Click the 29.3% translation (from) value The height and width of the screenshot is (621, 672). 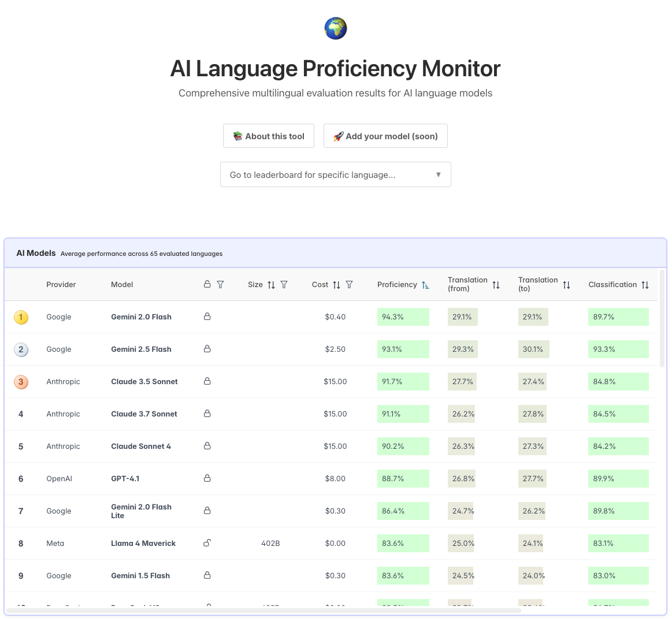coord(463,349)
